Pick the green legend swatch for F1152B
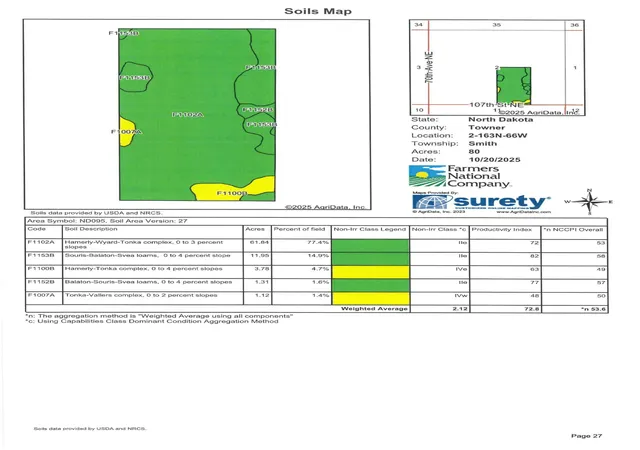 370,285
